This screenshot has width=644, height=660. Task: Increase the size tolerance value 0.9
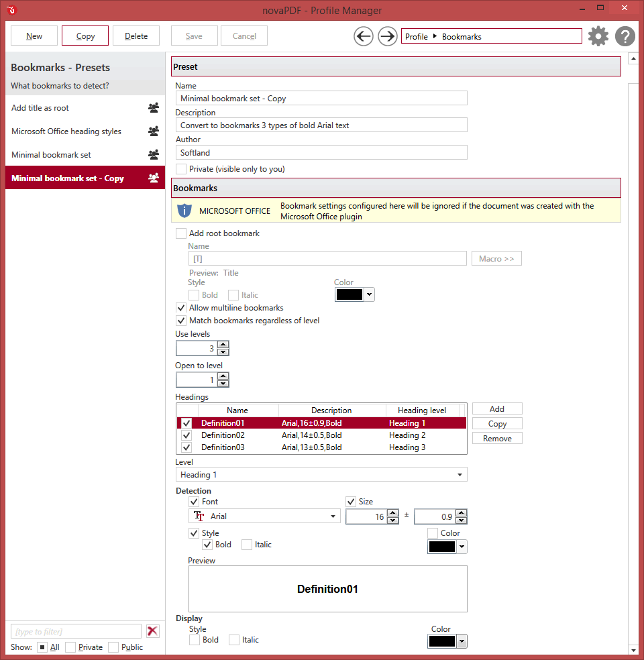point(462,512)
